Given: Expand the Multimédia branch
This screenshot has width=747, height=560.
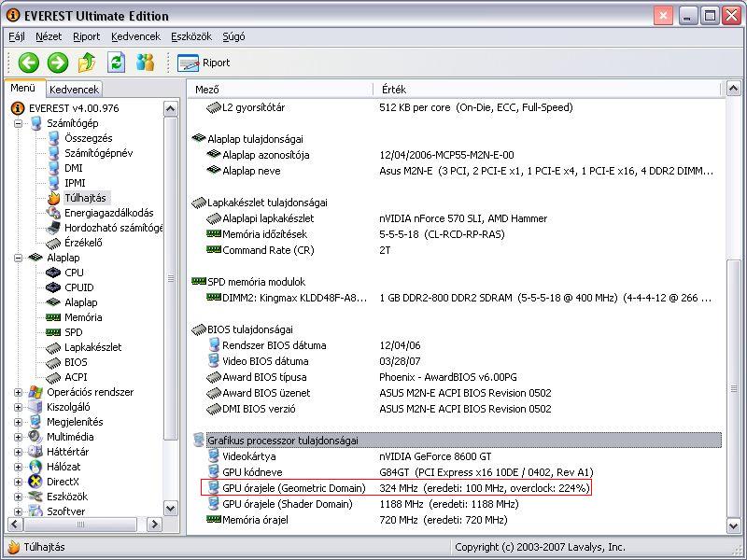Looking at the screenshot, I should (x=18, y=437).
